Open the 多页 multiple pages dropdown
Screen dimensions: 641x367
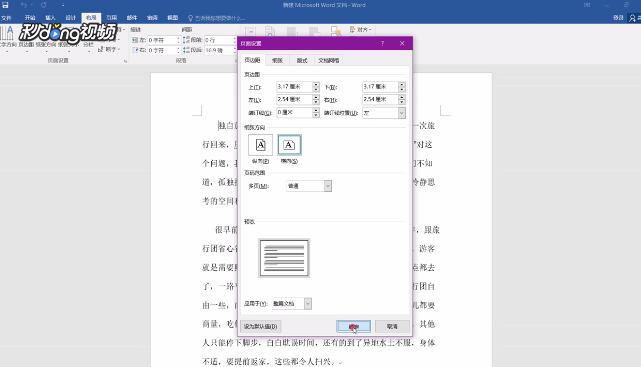309,186
